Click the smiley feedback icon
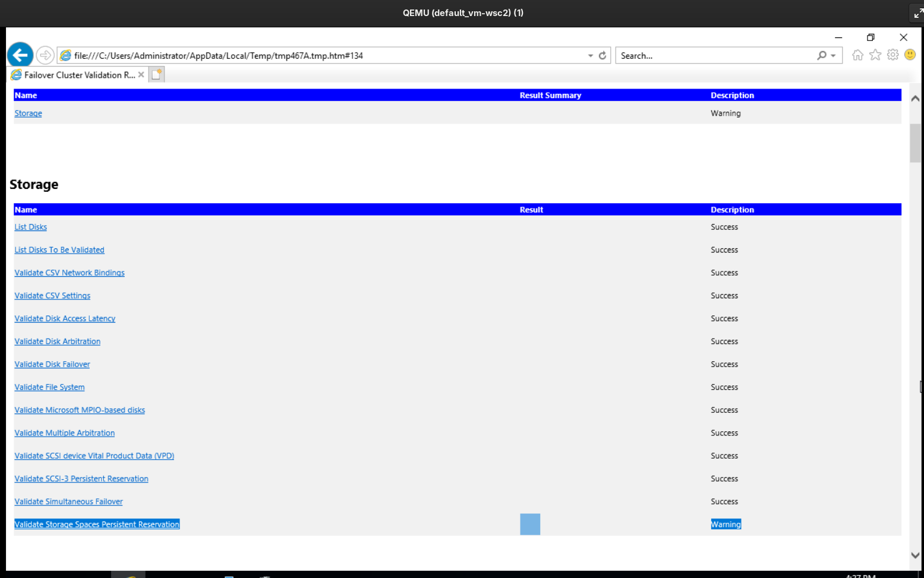Screen dimensions: 924x578 [910, 55]
